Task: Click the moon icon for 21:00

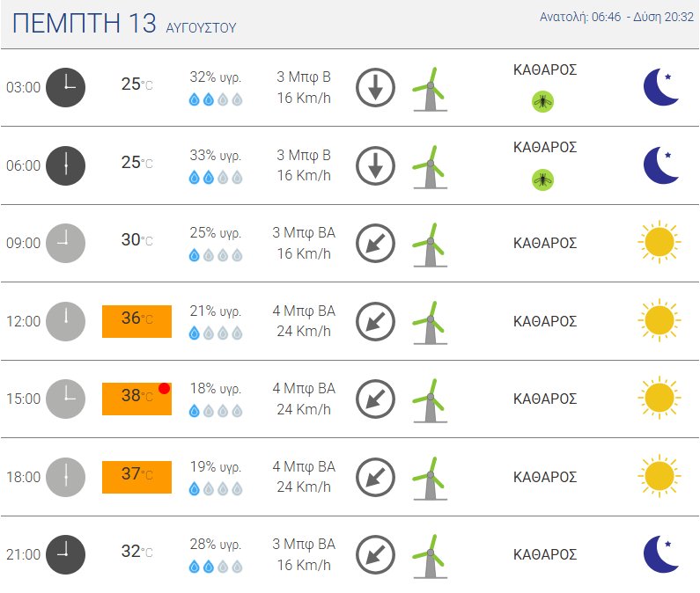Action: click(x=660, y=554)
